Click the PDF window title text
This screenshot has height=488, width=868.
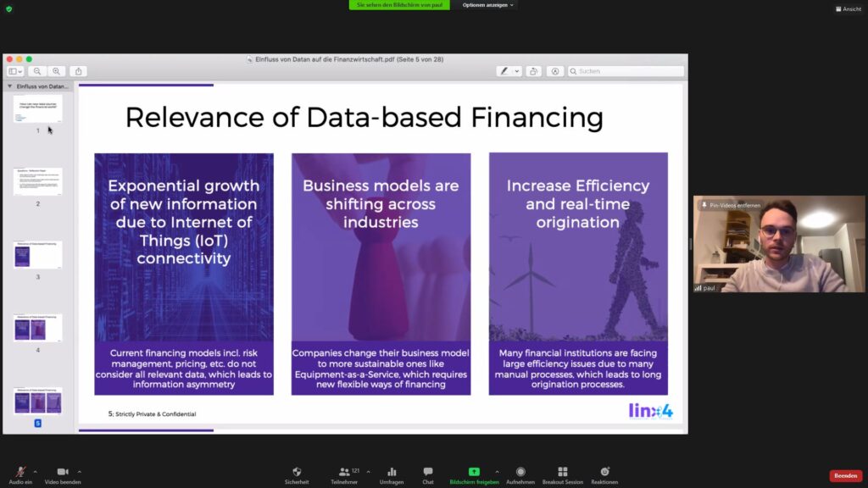(x=349, y=59)
